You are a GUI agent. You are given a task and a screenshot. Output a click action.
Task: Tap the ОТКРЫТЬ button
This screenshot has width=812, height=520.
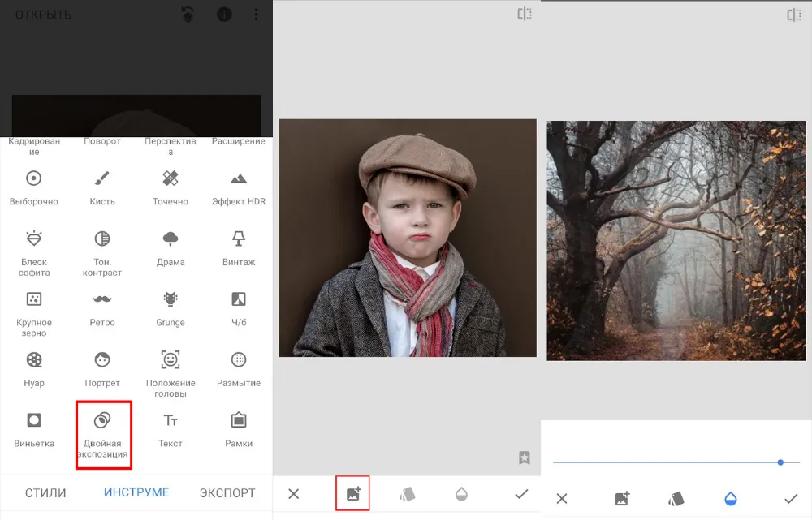(43, 15)
